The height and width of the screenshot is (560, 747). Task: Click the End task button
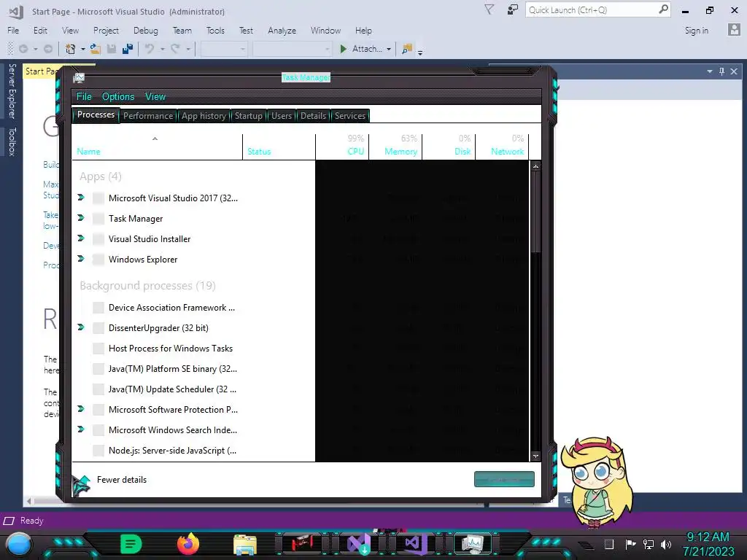504,479
